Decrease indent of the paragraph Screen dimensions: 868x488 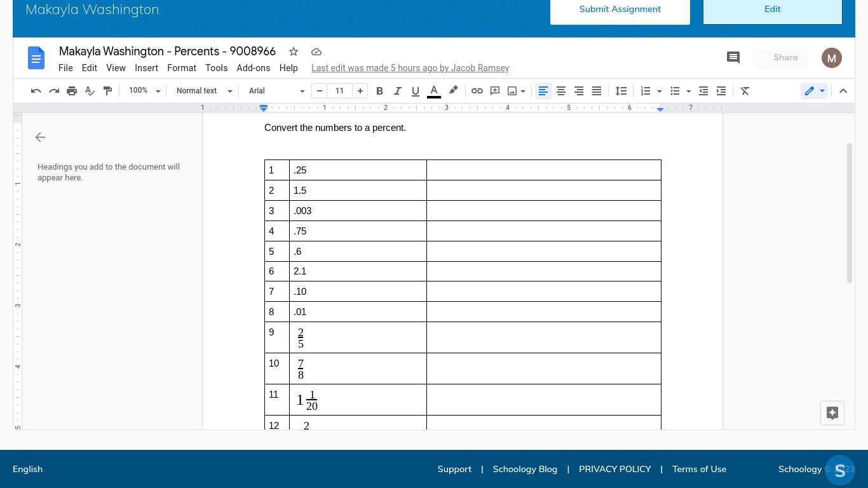[703, 91]
